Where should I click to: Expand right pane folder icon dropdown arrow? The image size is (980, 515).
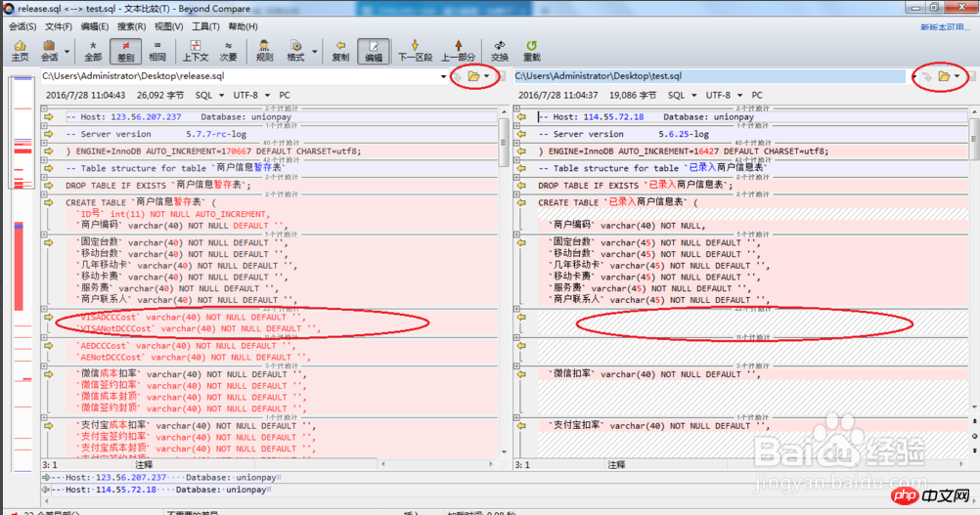[957, 76]
